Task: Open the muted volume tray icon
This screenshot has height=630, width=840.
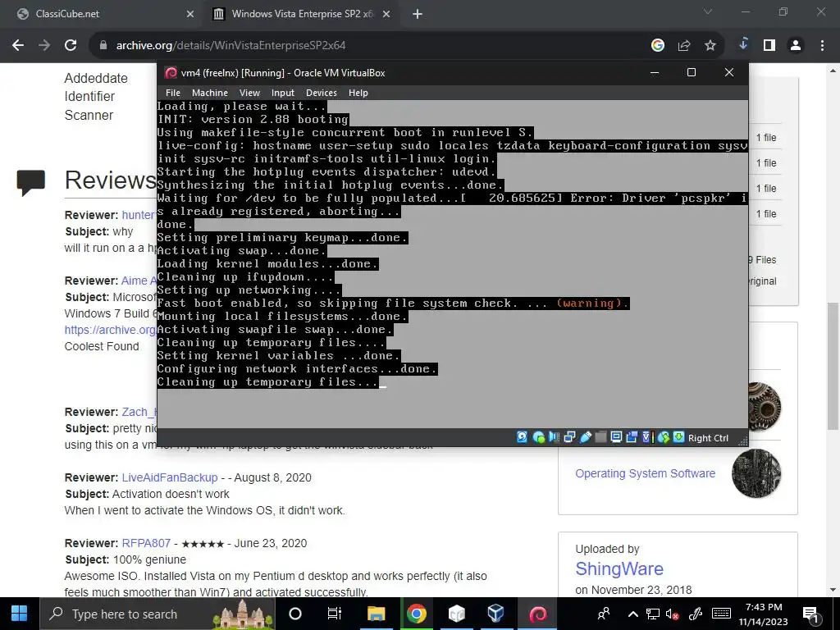Action: pyautogui.click(x=673, y=614)
